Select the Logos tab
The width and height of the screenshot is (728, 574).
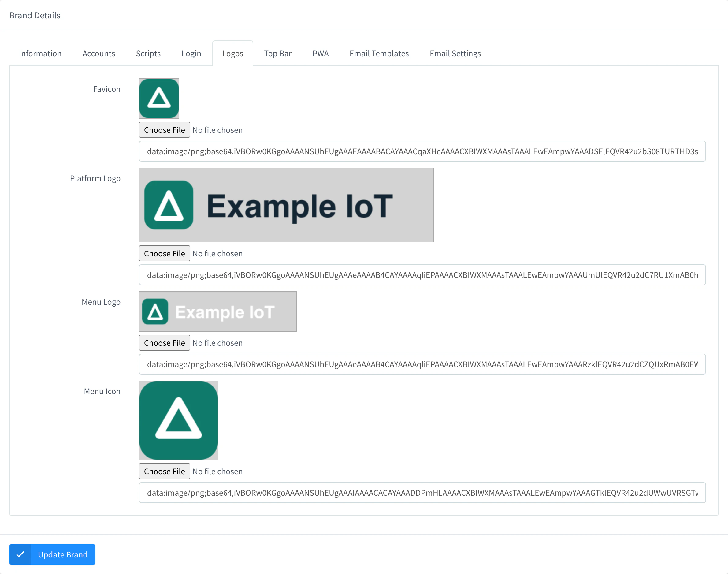[x=232, y=54]
